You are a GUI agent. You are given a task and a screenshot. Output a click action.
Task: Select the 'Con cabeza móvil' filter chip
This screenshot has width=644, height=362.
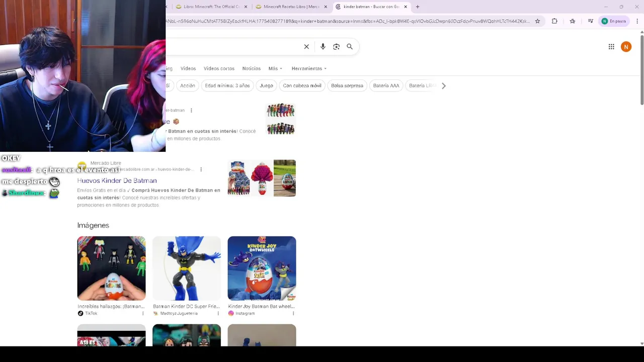tap(302, 85)
